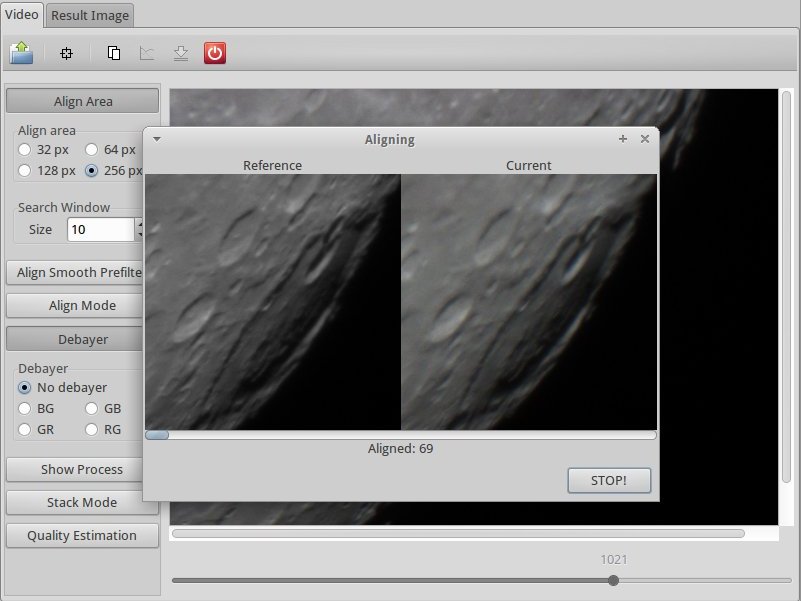Image resolution: width=801 pixels, height=601 pixels.
Task: Click the download save toolbar icon
Action: pyautogui.click(x=181, y=53)
